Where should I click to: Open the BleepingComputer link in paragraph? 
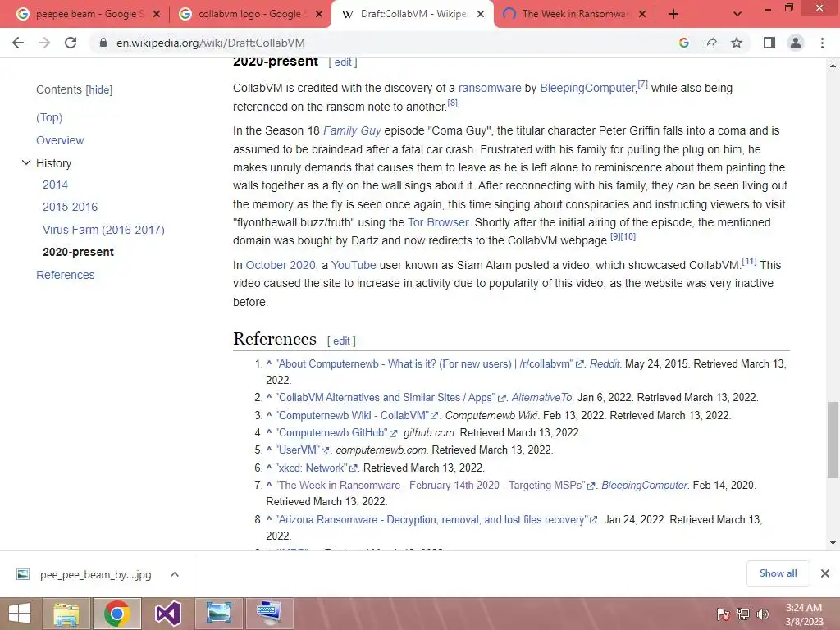587,88
